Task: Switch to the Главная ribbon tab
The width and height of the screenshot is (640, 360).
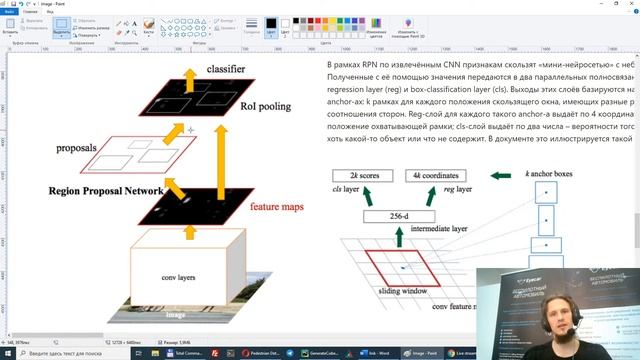Action: [x=30, y=11]
